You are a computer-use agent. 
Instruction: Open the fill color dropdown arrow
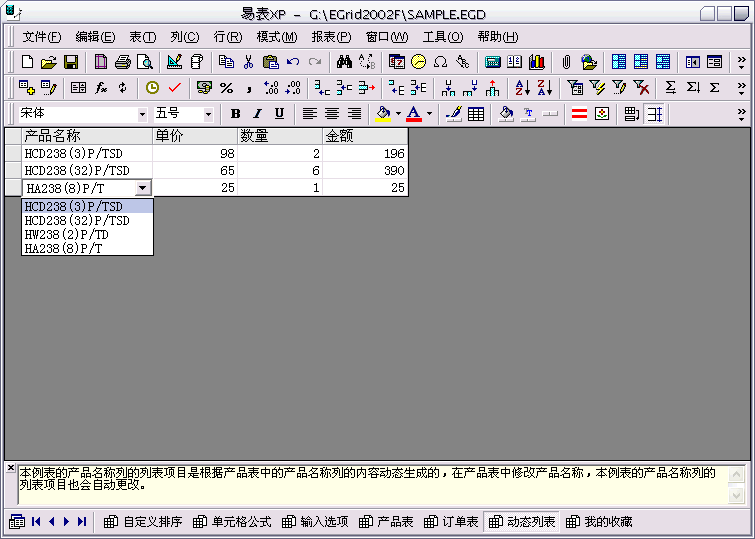pos(398,114)
